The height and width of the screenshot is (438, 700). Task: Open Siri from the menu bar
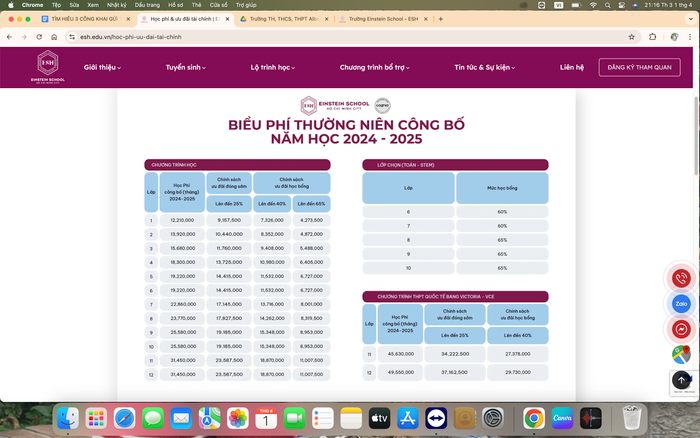[635, 5]
